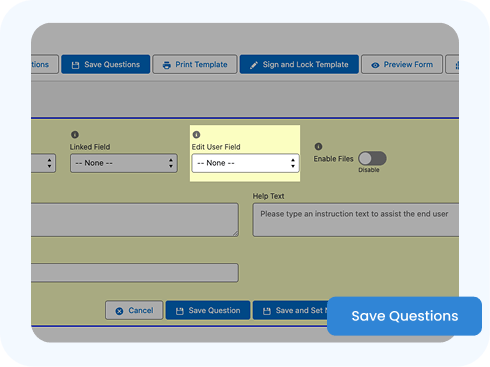The height and width of the screenshot is (367, 490).
Task: Click the pencil icon on Sign and Lock Template
Action: (x=254, y=65)
